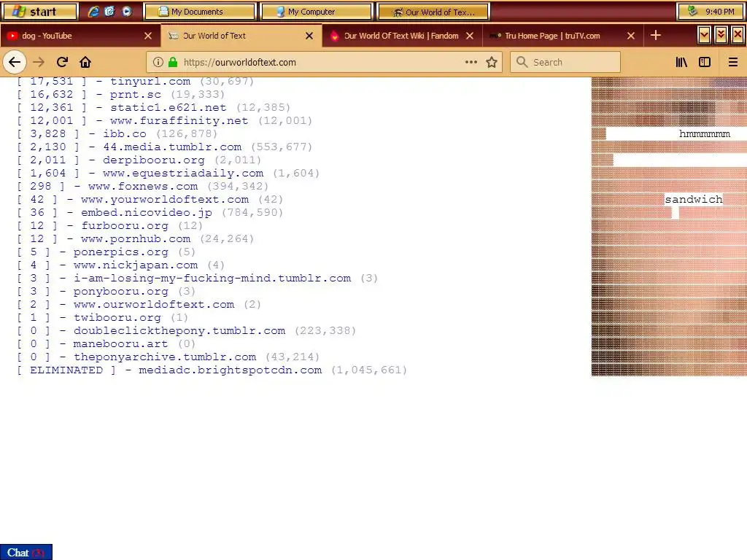This screenshot has height=560, width=747.
Task: Open doubleclickthepony.tumblr.com link
Action: pos(179,330)
